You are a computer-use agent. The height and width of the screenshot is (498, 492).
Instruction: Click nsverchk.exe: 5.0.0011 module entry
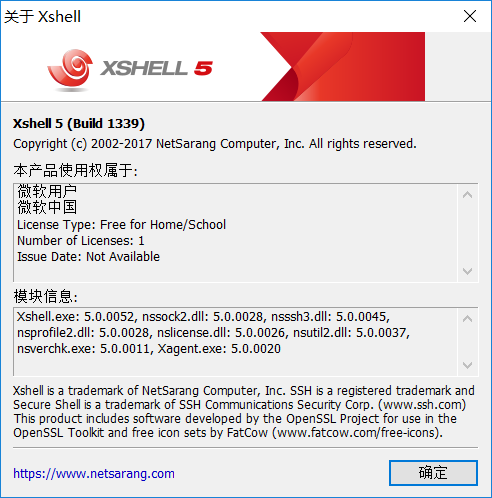[83, 349]
